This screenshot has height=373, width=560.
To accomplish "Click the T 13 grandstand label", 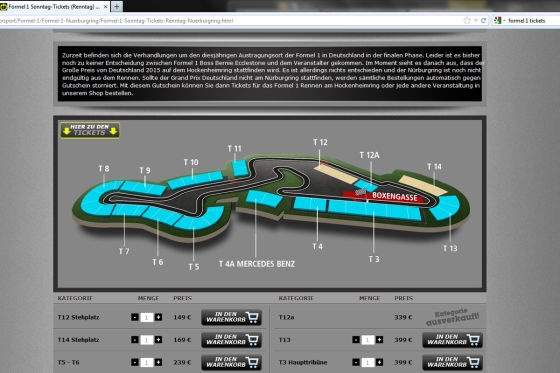I will [450, 248].
